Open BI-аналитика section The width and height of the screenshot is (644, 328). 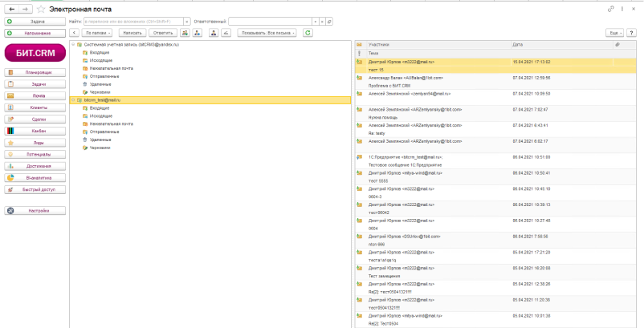35,178
